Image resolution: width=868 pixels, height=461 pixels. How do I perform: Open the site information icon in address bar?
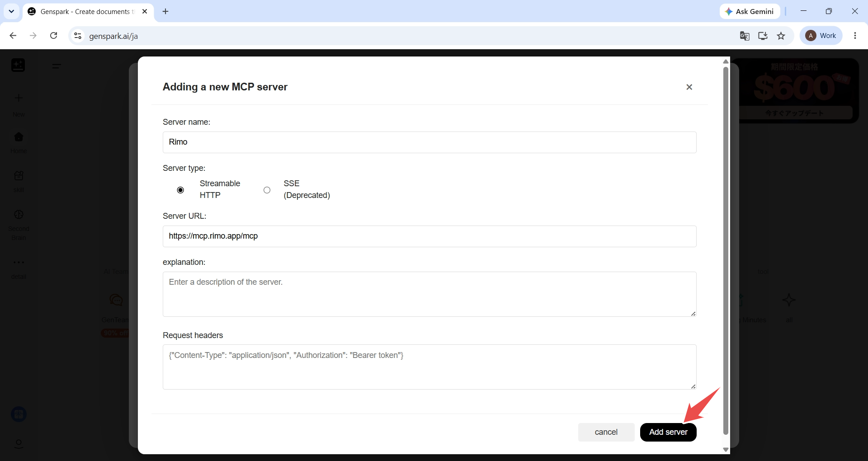pyautogui.click(x=78, y=36)
